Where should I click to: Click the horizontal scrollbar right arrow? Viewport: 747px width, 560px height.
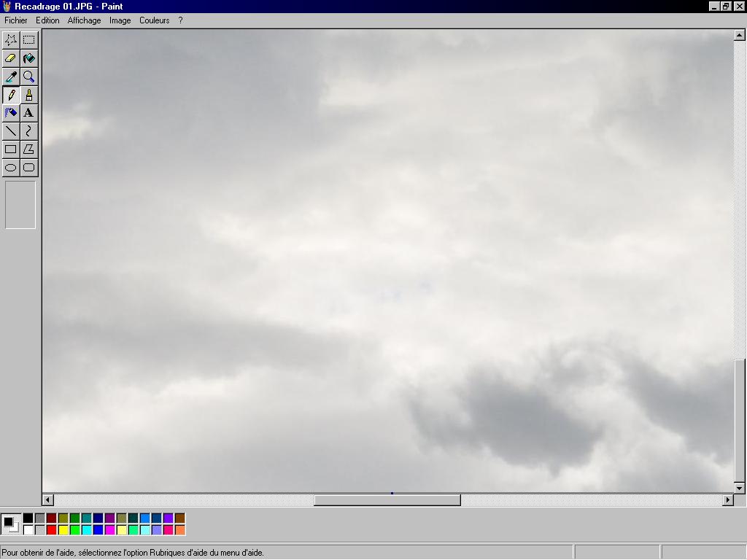click(x=727, y=500)
